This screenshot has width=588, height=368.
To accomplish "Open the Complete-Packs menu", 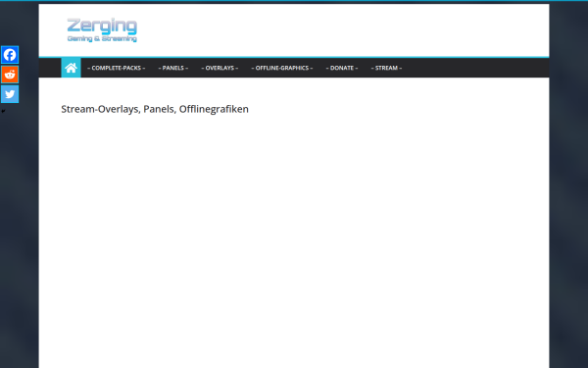I will (117, 68).
